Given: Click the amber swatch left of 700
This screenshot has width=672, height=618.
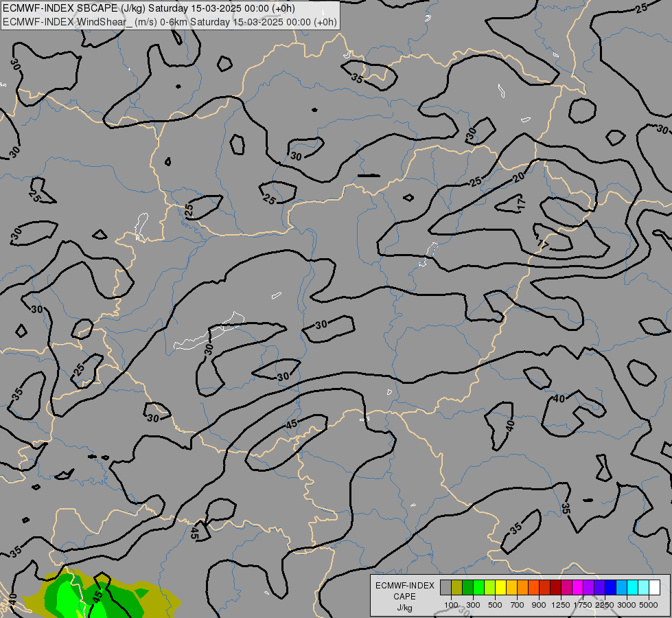Looking at the screenshot, I should point(511,588).
